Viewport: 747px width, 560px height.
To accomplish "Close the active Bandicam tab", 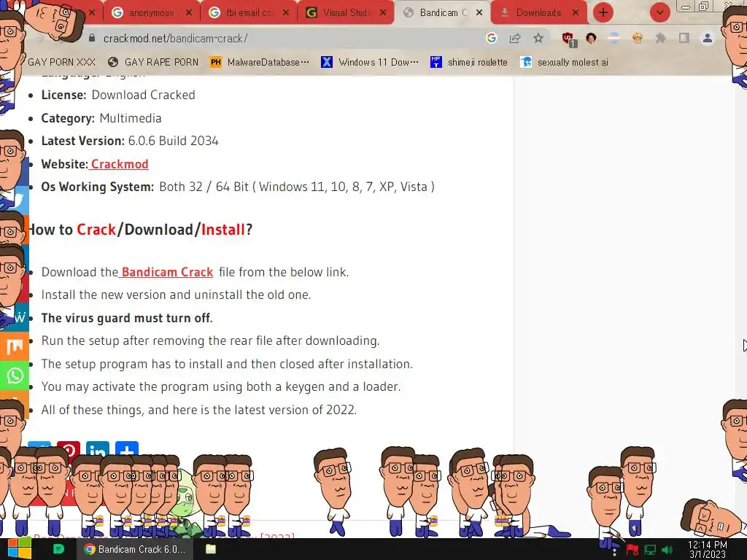I will tap(479, 13).
